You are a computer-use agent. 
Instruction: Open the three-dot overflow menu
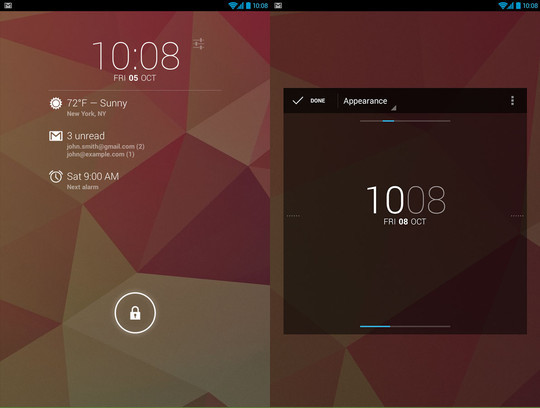(x=512, y=101)
